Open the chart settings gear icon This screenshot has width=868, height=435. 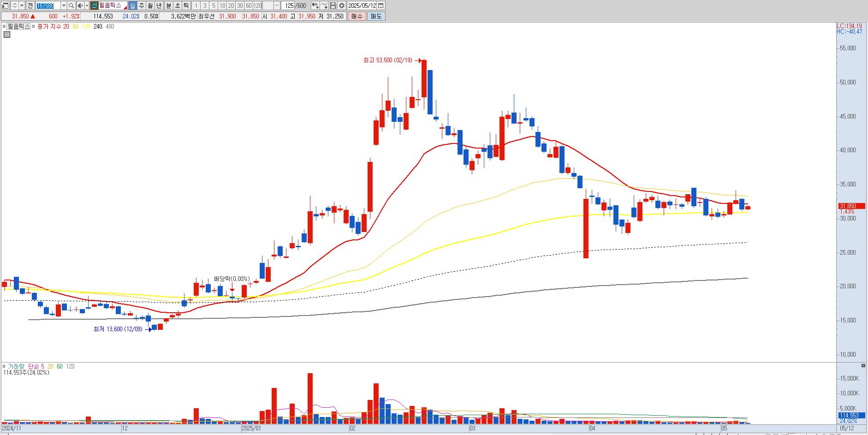(342, 6)
